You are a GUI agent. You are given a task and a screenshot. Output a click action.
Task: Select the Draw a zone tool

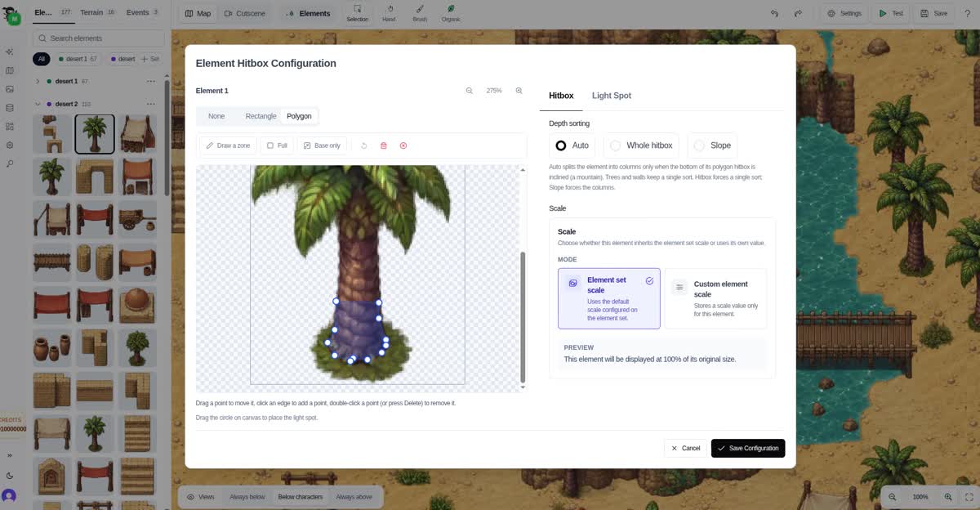(x=228, y=145)
